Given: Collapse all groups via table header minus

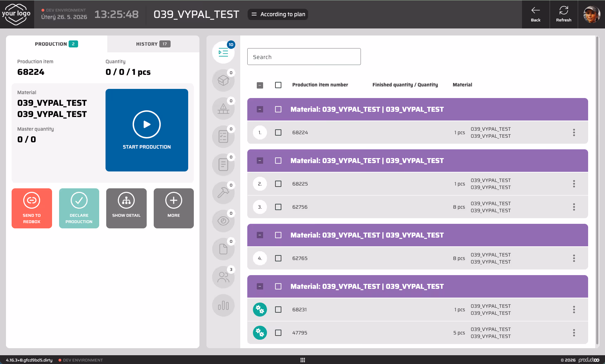Looking at the screenshot, I should point(260,85).
